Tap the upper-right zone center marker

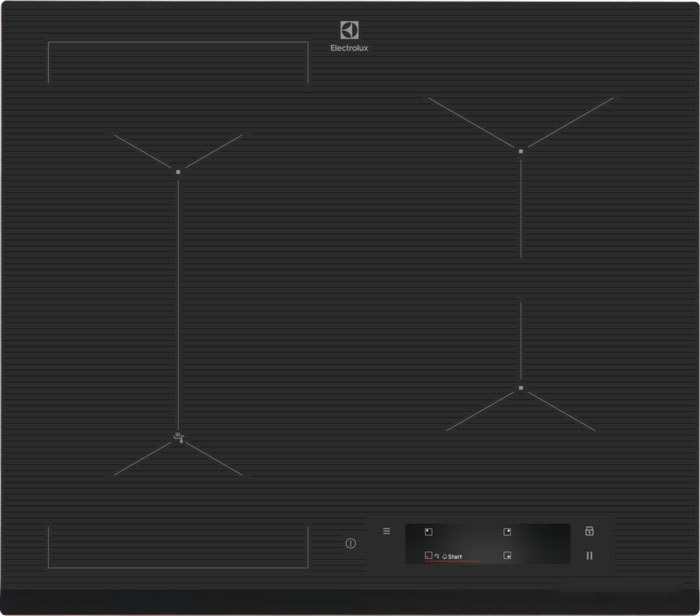click(521, 151)
